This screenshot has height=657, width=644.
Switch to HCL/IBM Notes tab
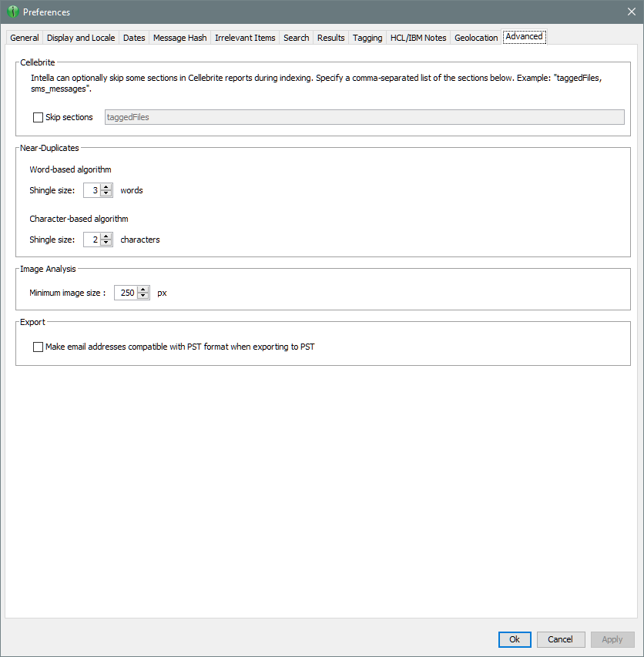[418, 38]
